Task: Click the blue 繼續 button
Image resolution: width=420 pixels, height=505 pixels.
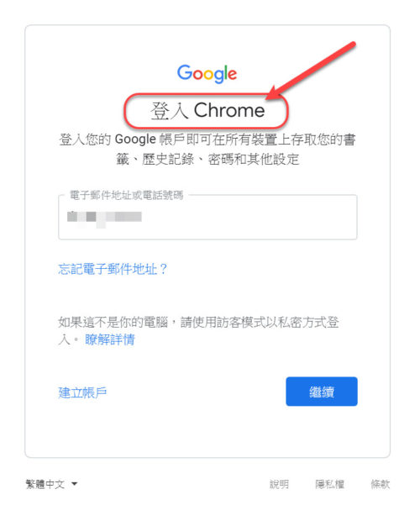Action: [x=322, y=392]
